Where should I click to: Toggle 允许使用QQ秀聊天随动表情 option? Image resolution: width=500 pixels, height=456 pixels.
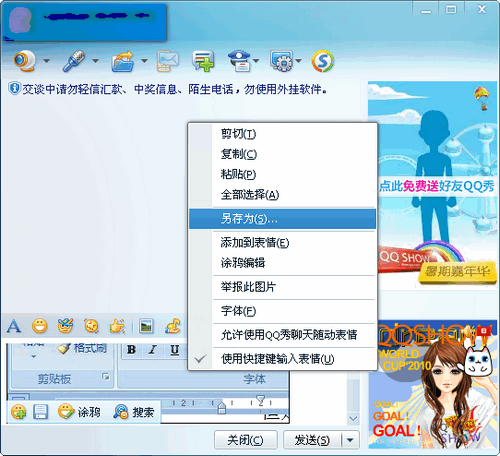point(283,335)
